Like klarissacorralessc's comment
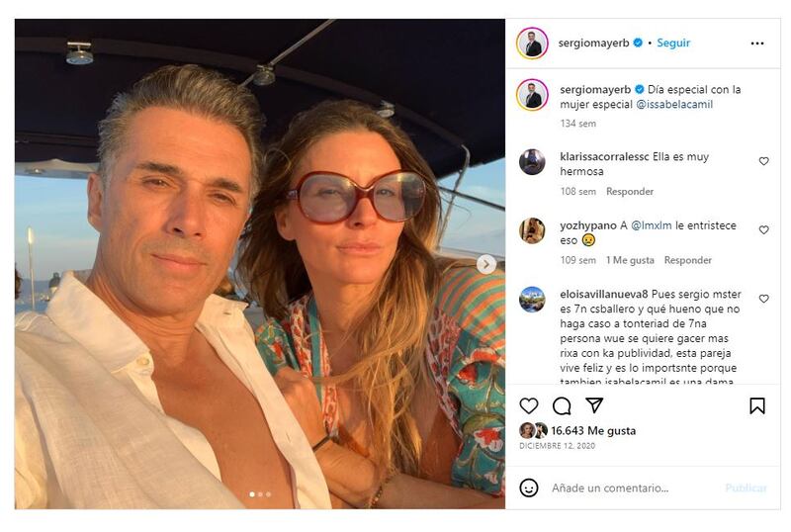The height and width of the screenshot is (532, 791). [x=763, y=161]
